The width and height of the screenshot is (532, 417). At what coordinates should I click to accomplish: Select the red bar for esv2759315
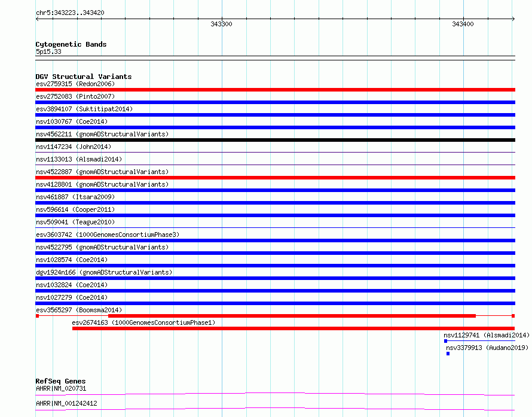click(275, 90)
